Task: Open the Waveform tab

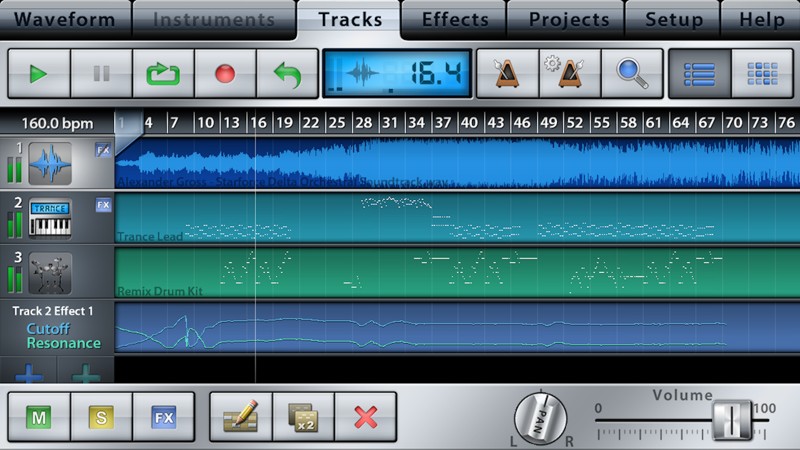Action: pos(65,19)
